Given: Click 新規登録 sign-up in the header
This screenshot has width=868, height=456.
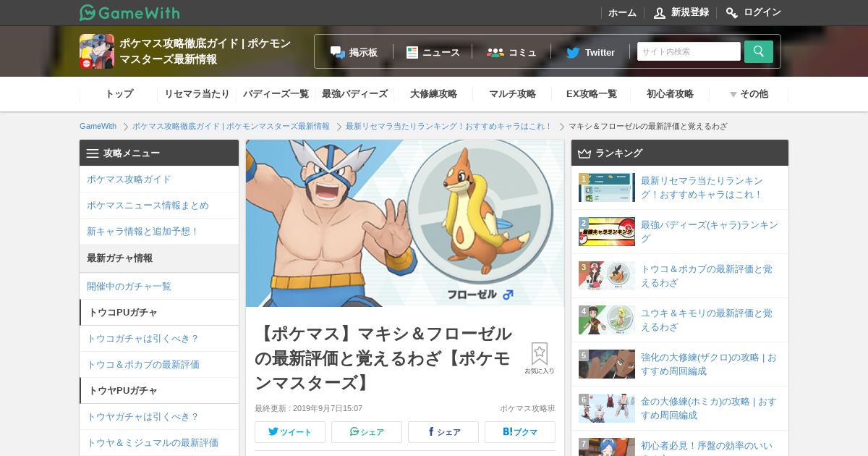Looking at the screenshot, I should [x=681, y=12].
